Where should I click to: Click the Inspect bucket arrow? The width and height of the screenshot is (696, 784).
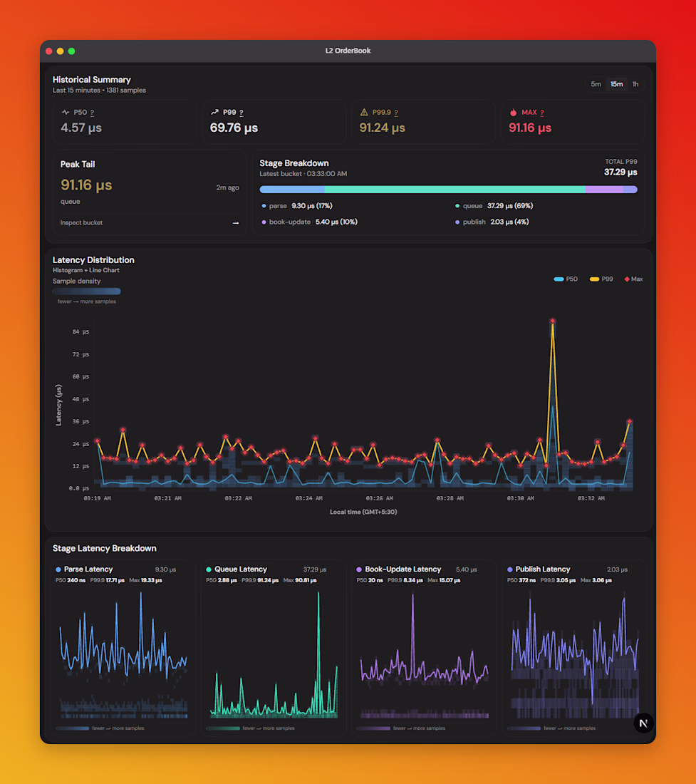235,223
